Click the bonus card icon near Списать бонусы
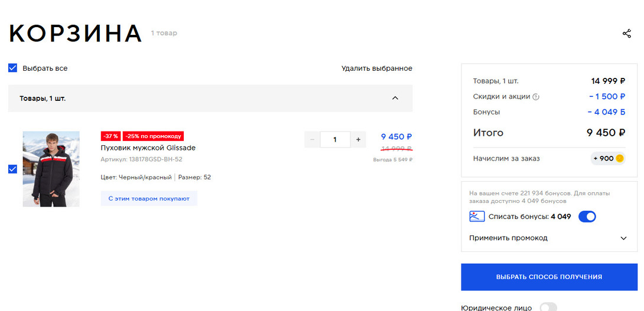This screenshot has height=311, width=644. coord(477,217)
